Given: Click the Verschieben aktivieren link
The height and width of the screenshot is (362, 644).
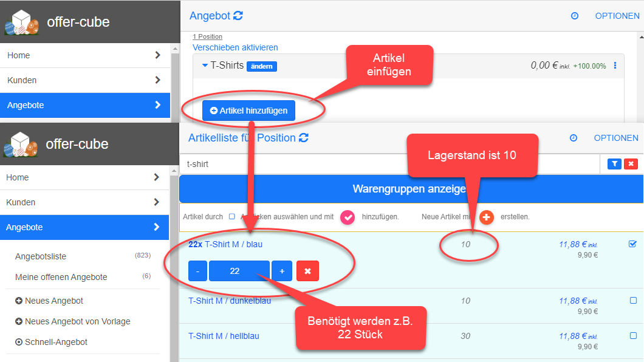Looking at the screenshot, I should click(x=235, y=47).
